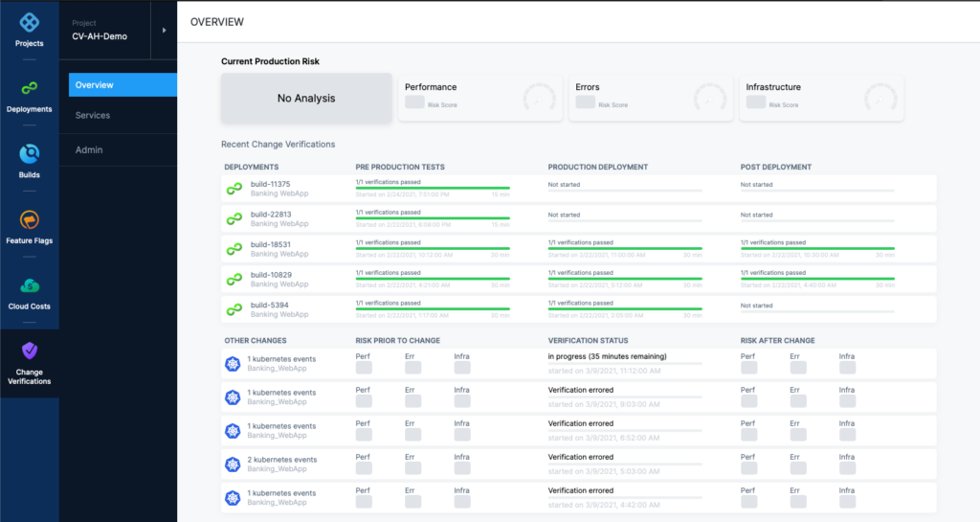The height and width of the screenshot is (522, 980).
Task: Click the Performance risk score box
Action: point(414,102)
